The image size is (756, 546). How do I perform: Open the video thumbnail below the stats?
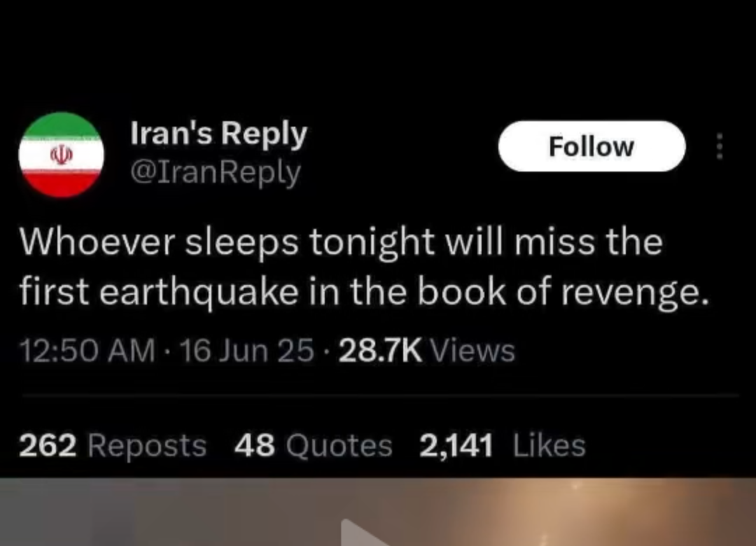(378, 512)
